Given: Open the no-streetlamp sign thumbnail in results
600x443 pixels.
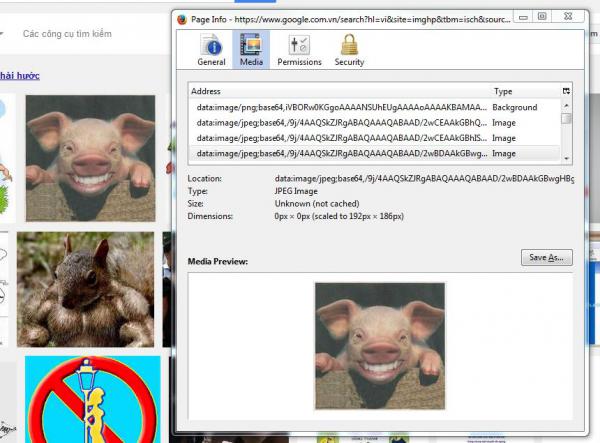Looking at the screenshot, I should pyautogui.click(x=93, y=399).
